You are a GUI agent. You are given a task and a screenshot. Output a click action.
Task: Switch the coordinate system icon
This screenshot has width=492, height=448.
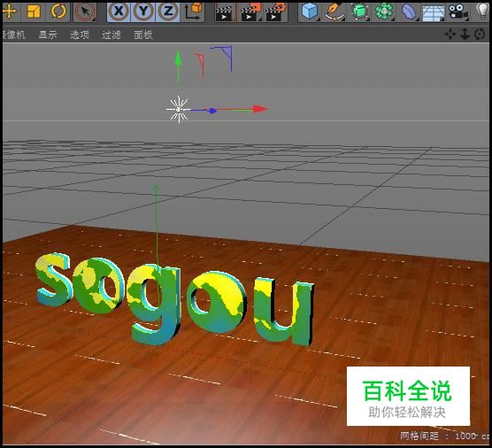(x=193, y=12)
